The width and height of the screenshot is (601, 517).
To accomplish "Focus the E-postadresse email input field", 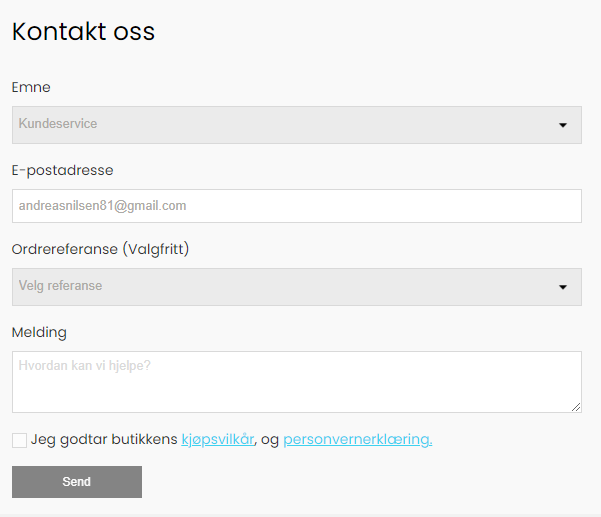I will 297,206.
